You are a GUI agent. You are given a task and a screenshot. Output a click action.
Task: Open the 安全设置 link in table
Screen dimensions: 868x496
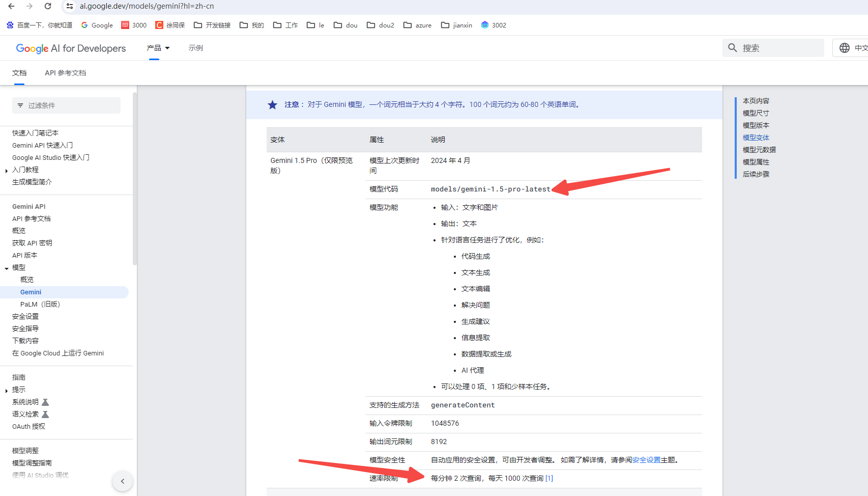tap(646, 460)
